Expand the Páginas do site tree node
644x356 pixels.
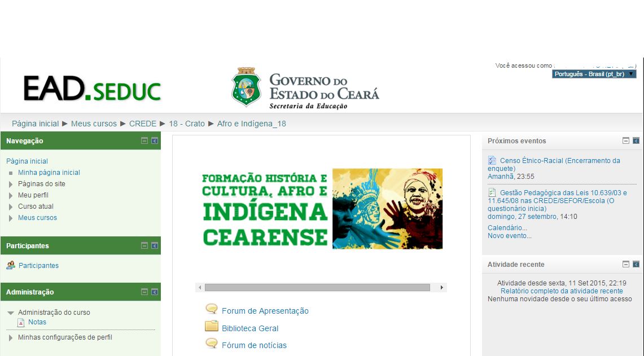(11, 184)
